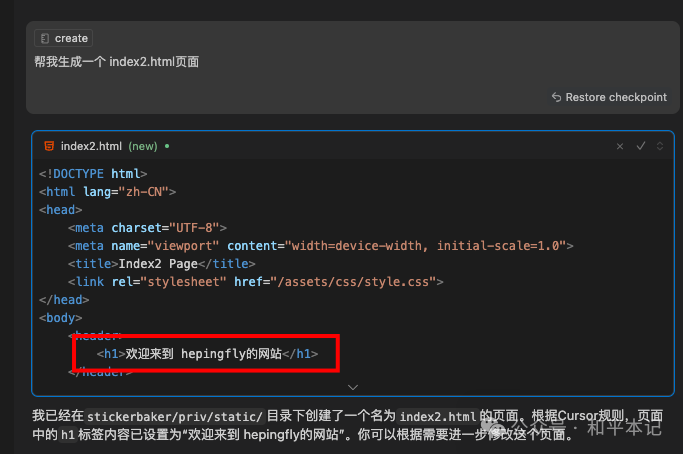
Task: Click the highlighted h1 line in the code
Action: pyautogui.click(x=207, y=353)
